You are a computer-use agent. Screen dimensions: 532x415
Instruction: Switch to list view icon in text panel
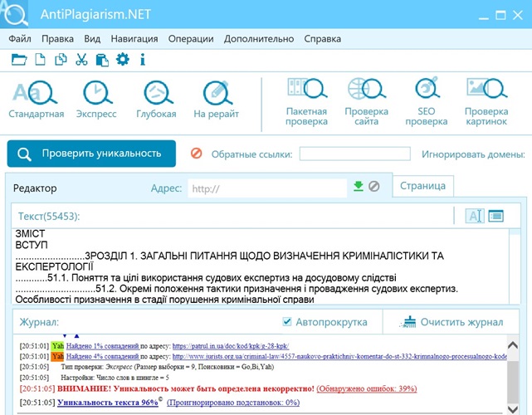click(495, 216)
